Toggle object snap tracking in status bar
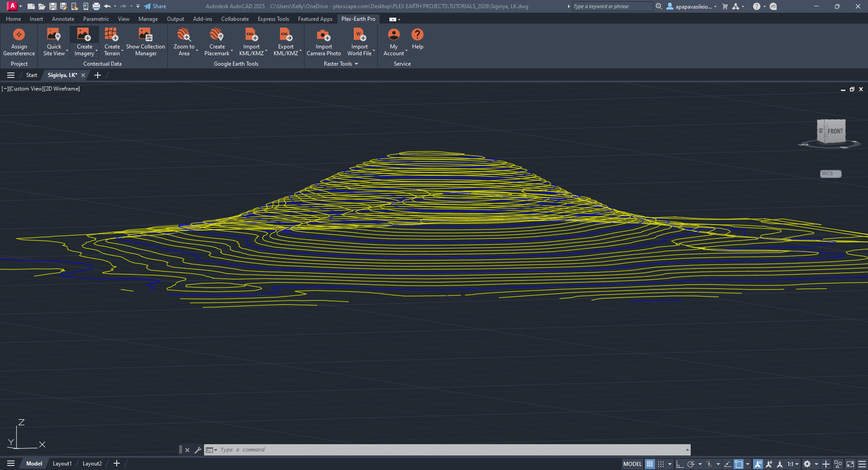The image size is (868, 470). click(x=727, y=464)
